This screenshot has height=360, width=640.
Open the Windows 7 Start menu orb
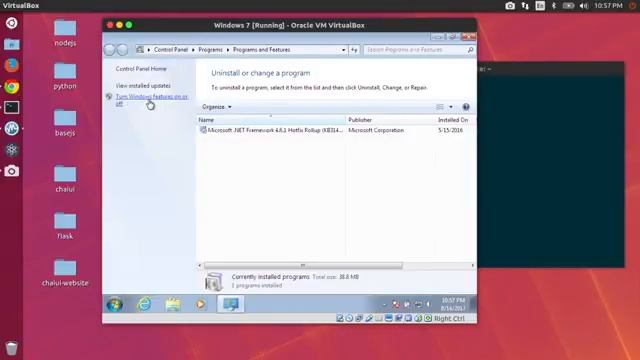click(115, 304)
